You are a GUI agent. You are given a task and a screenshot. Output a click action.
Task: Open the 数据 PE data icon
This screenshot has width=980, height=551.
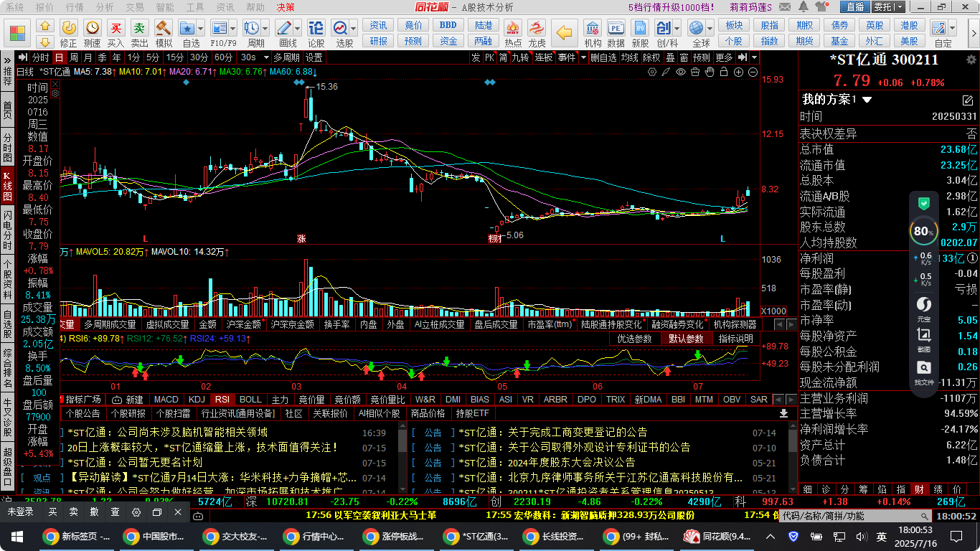pyautogui.click(x=616, y=28)
